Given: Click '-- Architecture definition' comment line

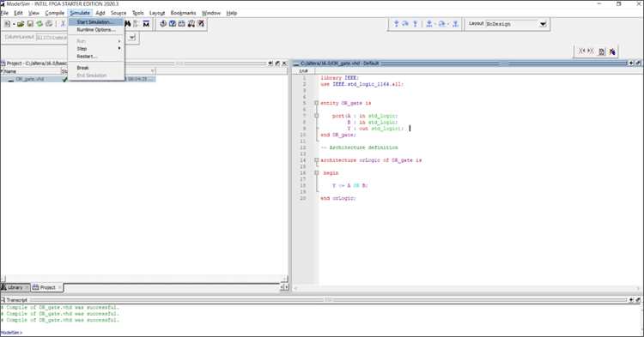Looking at the screenshot, I should point(360,147).
